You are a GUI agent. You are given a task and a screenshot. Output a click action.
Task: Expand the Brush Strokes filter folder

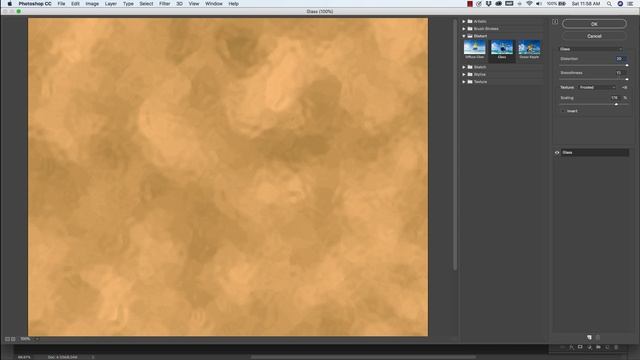point(464,29)
